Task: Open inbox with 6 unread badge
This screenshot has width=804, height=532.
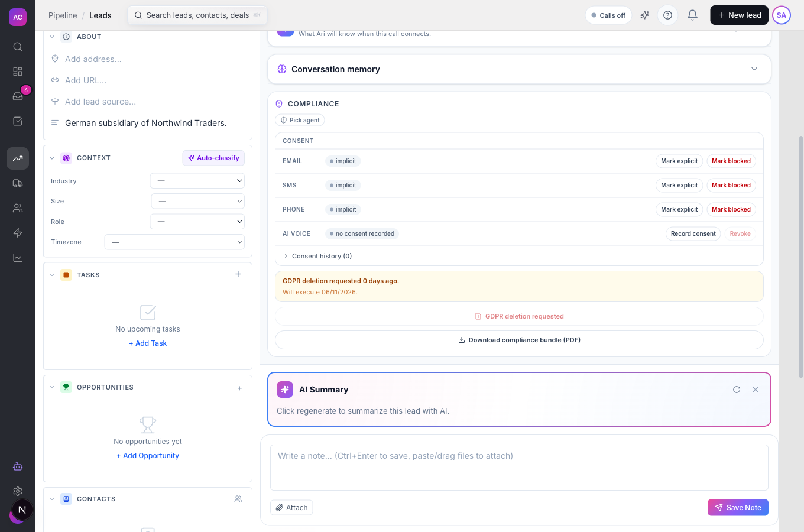Action: pyautogui.click(x=18, y=96)
